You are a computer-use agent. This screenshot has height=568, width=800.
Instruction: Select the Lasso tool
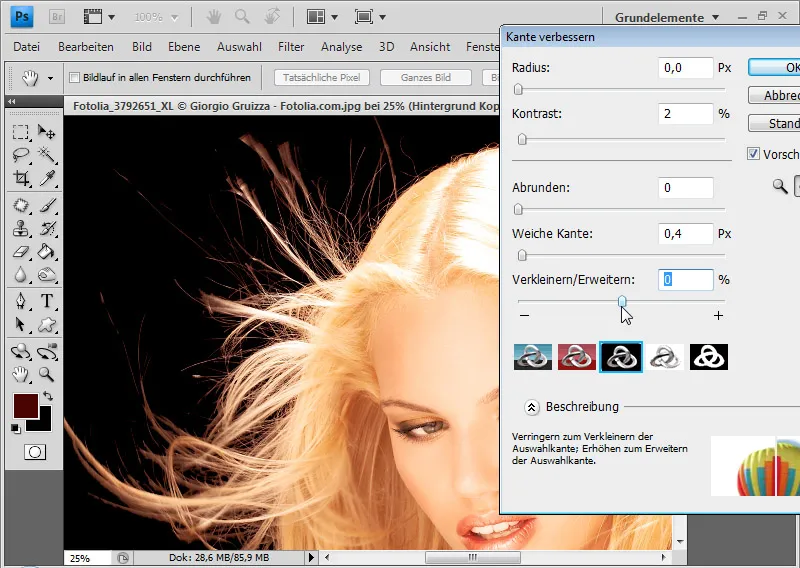coord(20,155)
